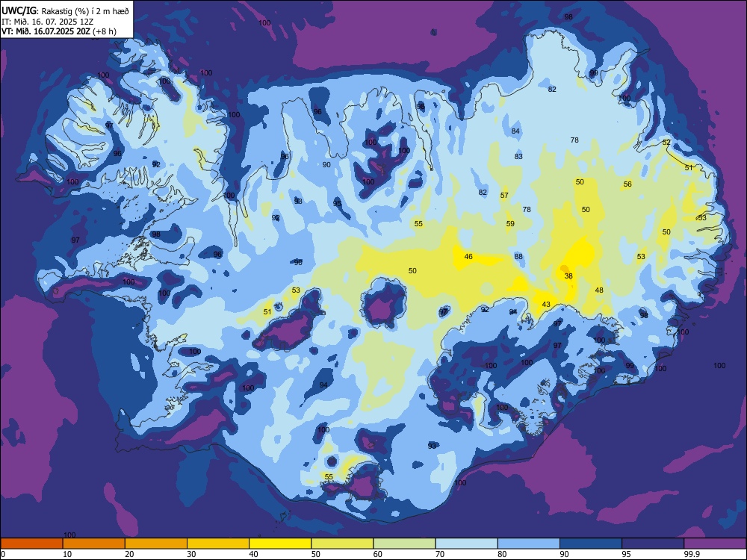The image size is (747, 560).
Task: Choose the medium blue 80–90 legend swatch
Action: tap(529, 544)
